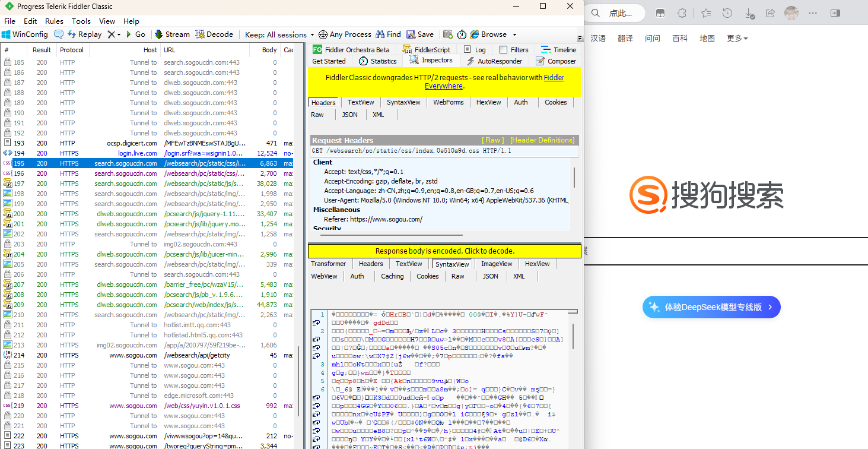Viewport: 868px width, 449px height.
Task: Click 体验DeepSeek模型专线版 button
Action: [x=711, y=307]
